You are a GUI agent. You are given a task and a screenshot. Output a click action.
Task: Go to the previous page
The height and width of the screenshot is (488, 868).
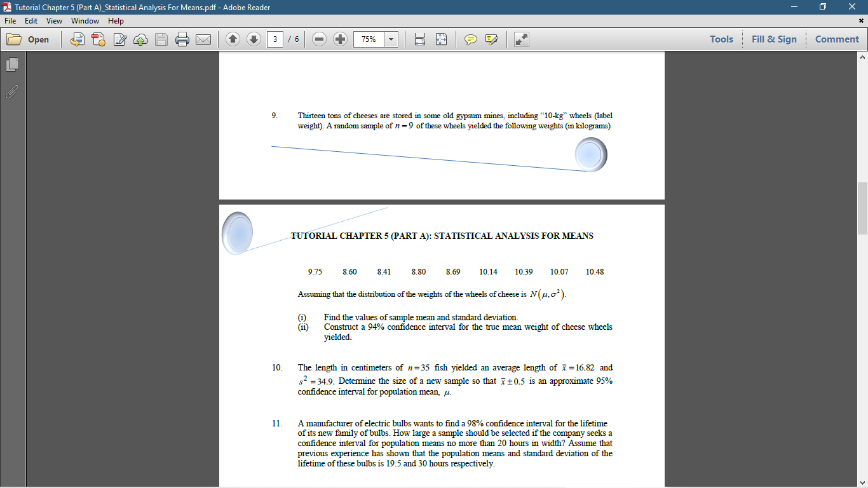point(233,39)
